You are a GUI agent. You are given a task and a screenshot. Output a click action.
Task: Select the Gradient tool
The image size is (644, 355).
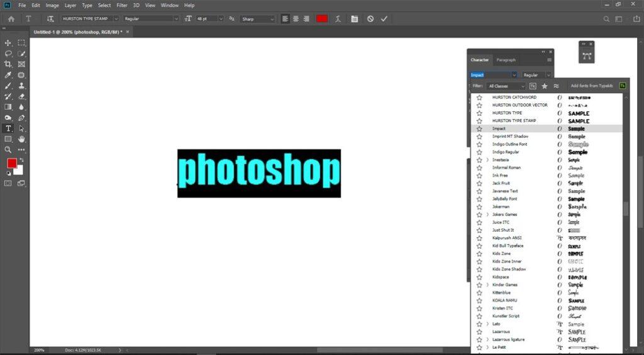click(x=8, y=107)
